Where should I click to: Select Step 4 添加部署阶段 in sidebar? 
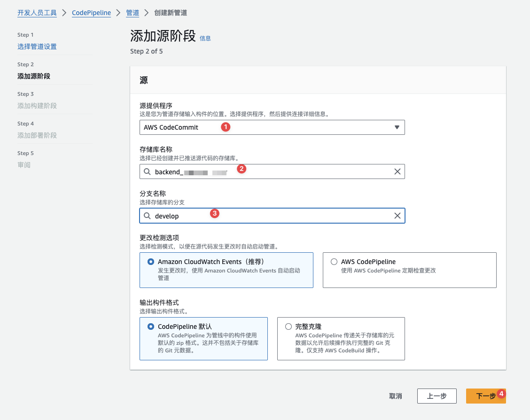point(37,135)
